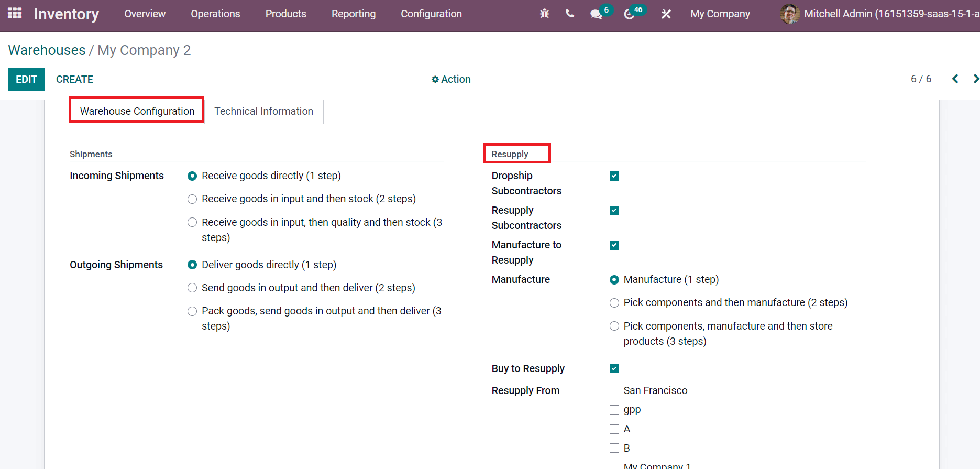Image resolution: width=980 pixels, height=469 pixels.
Task: Click the Outgoing Shipments label
Action: tap(116, 265)
